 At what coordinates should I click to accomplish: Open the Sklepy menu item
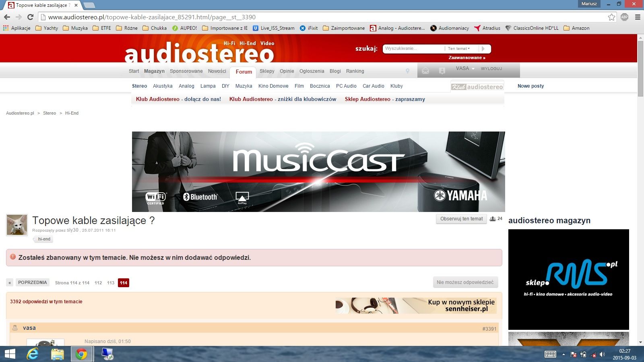tap(267, 71)
